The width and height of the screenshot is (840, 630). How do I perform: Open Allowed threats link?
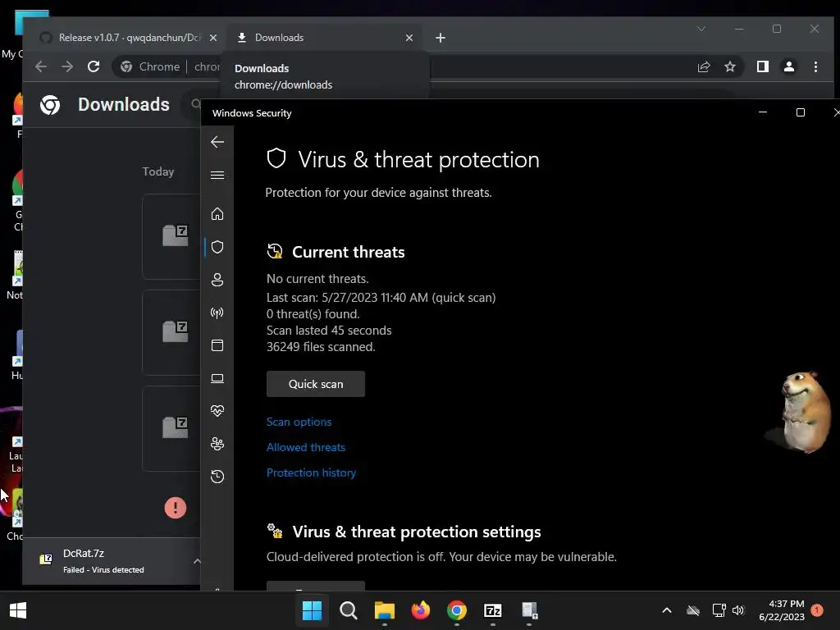pyautogui.click(x=306, y=447)
